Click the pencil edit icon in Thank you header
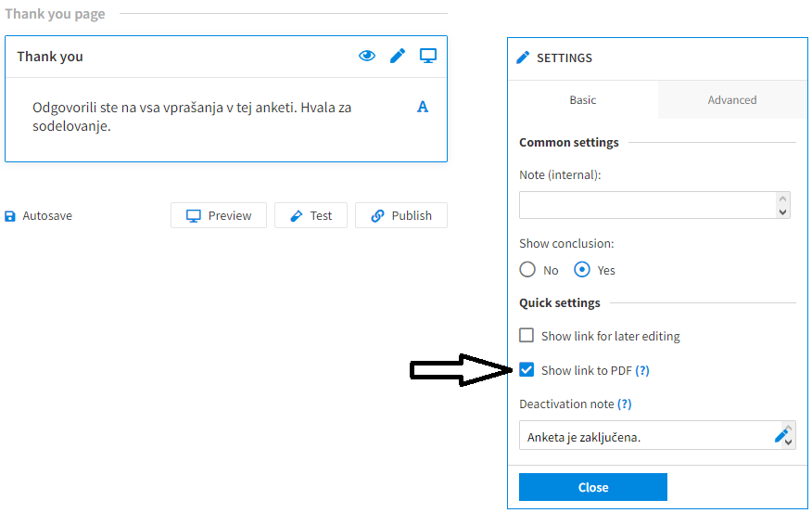The width and height of the screenshot is (812, 513). point(398,56)
